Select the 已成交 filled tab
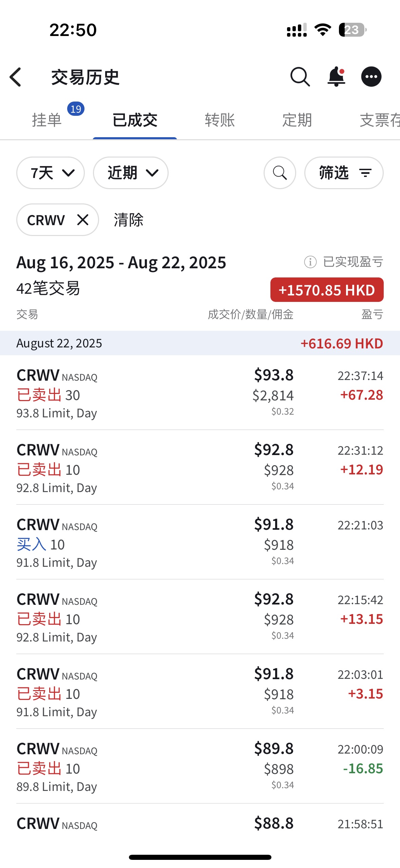 pos(135,120)
